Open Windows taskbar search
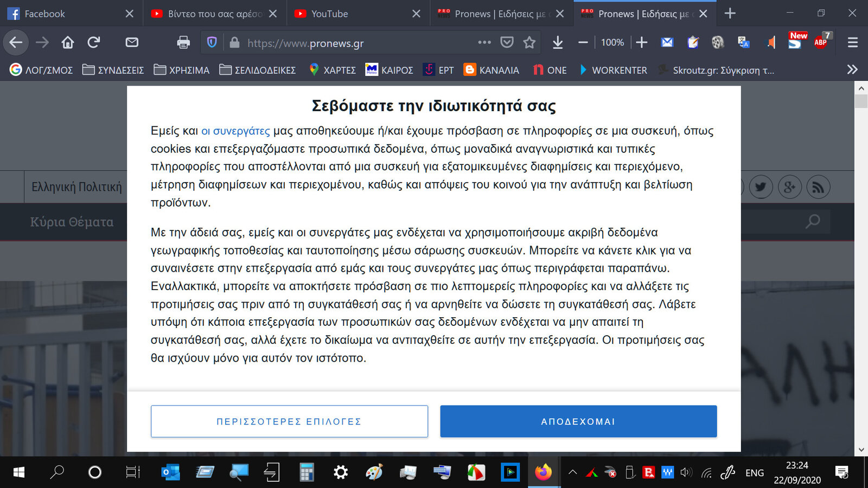868x488 pixels. (x=56, y=472)
